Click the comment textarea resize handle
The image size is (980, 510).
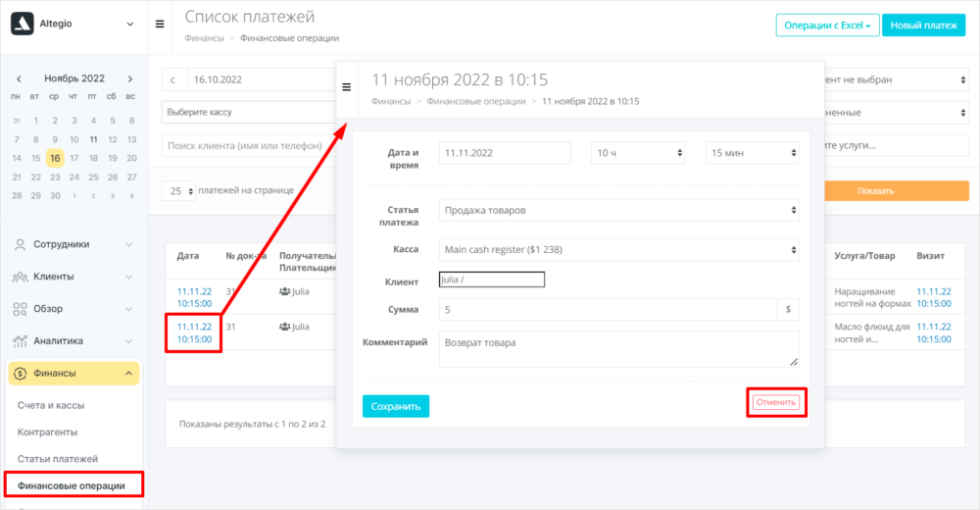pos(794,362)
